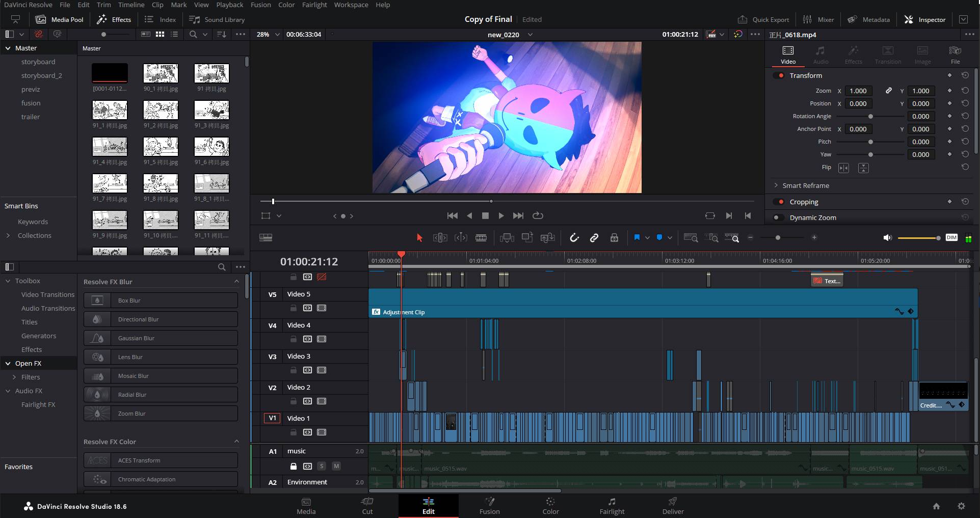
Task: Click the Quick Export button
Action: click(763, 19)
